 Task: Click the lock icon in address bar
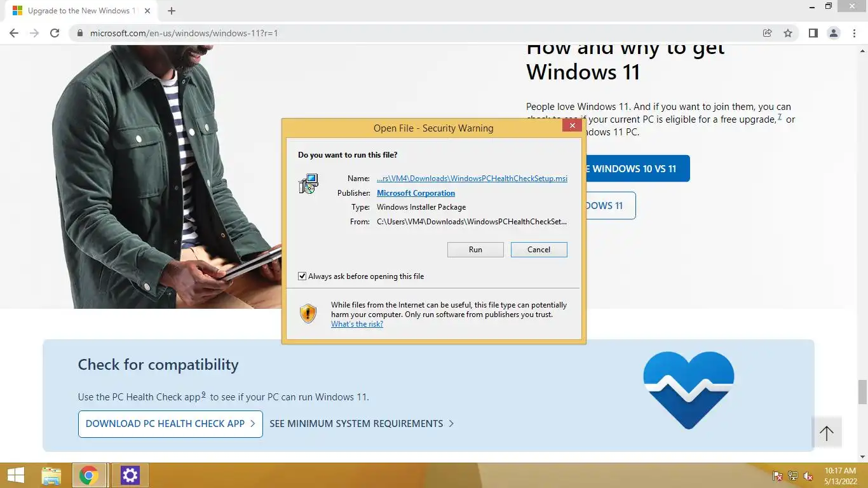(x=79, y=33)
